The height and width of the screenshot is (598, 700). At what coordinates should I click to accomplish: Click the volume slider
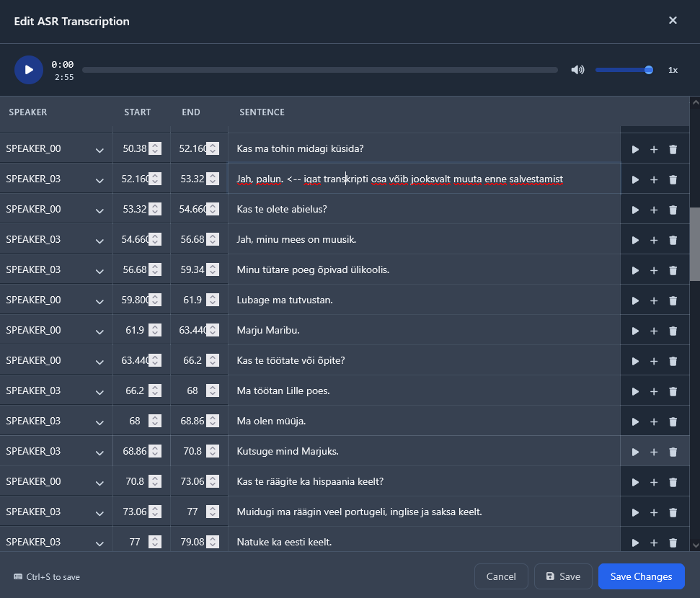(624, 70)
